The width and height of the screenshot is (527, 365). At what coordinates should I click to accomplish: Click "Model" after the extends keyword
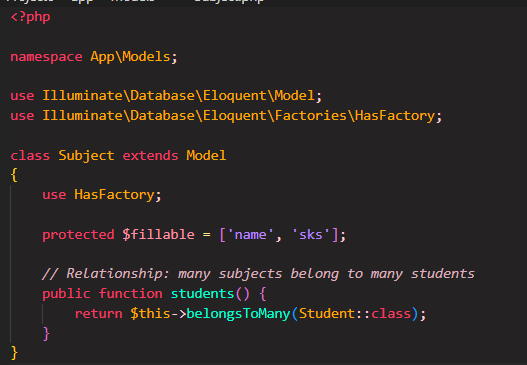click(206, 155)
